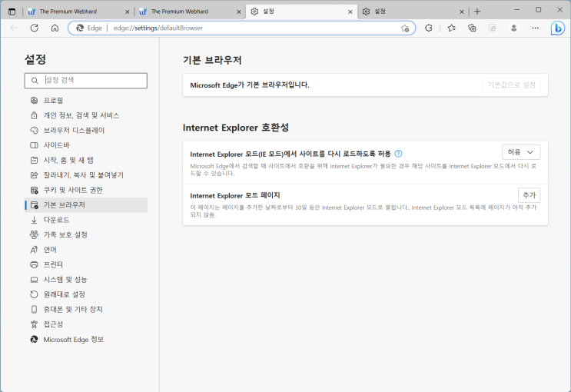Open 잘라내기, 복사 및 붙여넣기 settings

(x=86, y=175)
